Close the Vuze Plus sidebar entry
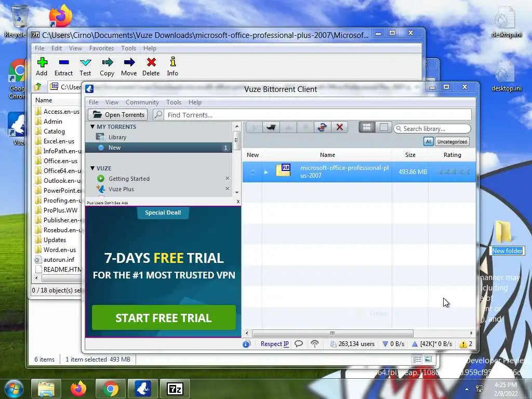 [228, 189]
